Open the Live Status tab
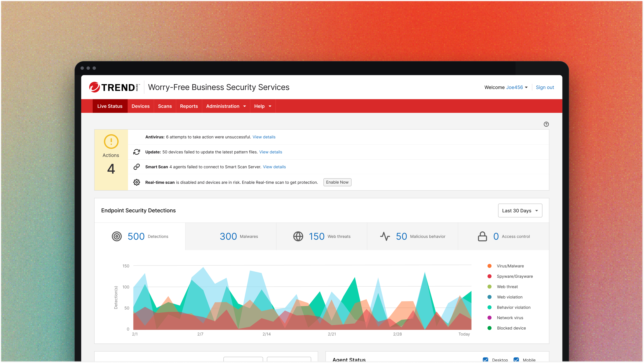Screen dimensions: 644x363 tap(110, 106)
